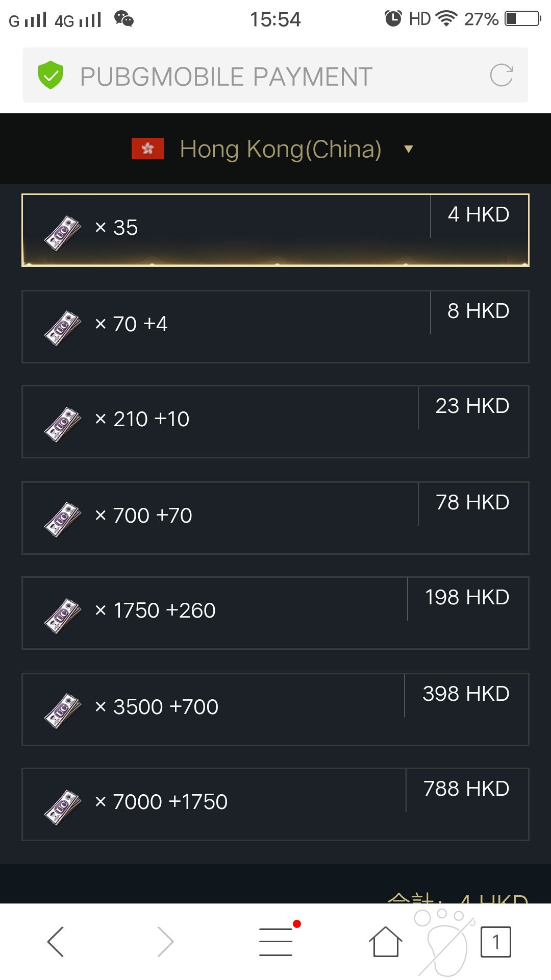The width and height of the screenshot is (551, 980).
Task: Choose the 78 HKD price option
Action: (x=472, y=503)
